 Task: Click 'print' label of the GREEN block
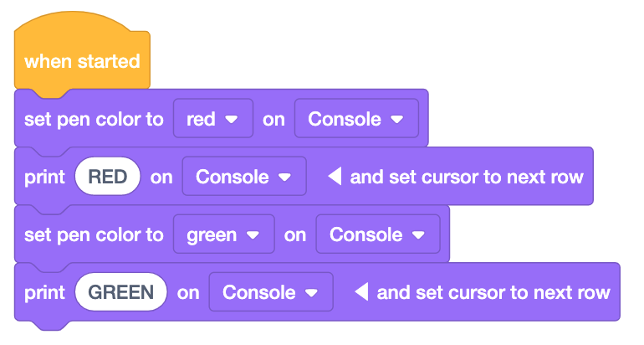(44, 292)
